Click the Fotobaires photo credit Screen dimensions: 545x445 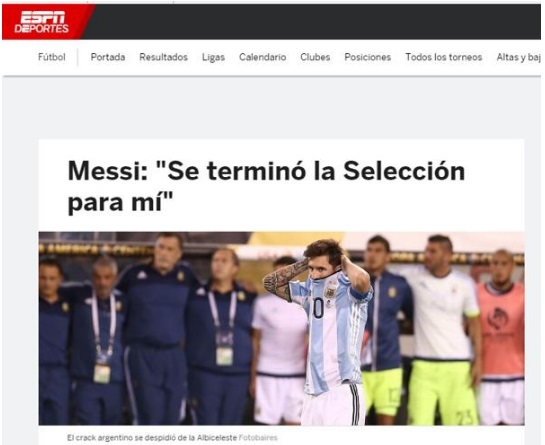(258, 438)
